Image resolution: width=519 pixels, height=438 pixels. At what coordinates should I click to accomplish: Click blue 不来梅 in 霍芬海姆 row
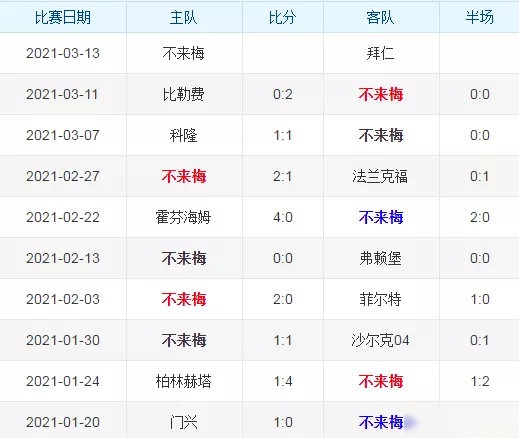click(x=381, y=217)
